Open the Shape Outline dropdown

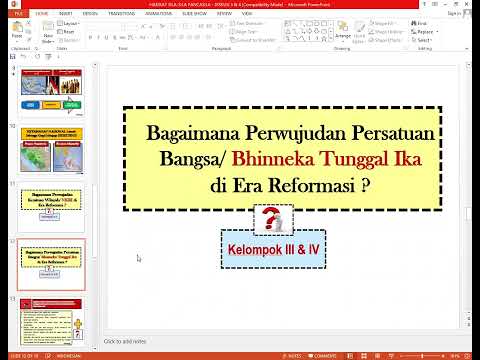point(386,32)
